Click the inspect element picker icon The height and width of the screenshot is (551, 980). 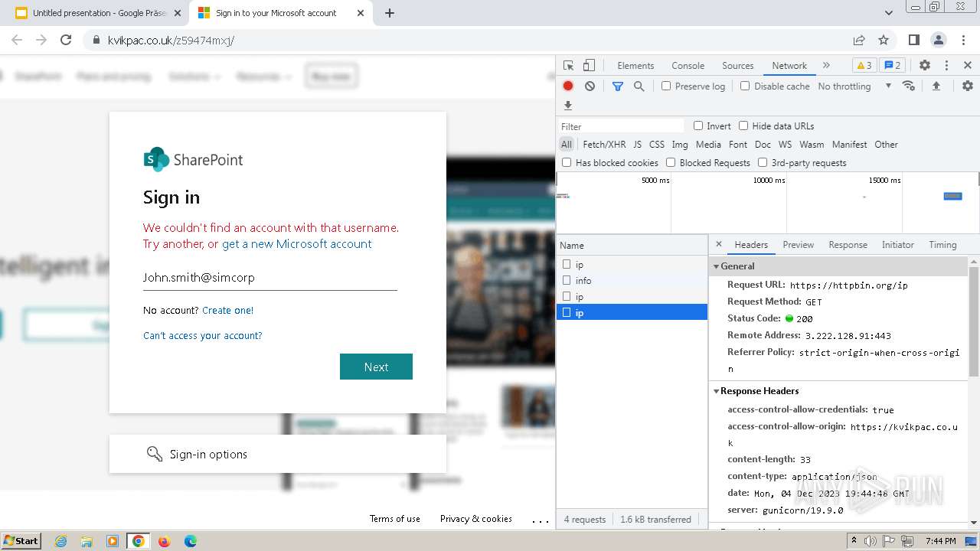(x=568, y=66)
